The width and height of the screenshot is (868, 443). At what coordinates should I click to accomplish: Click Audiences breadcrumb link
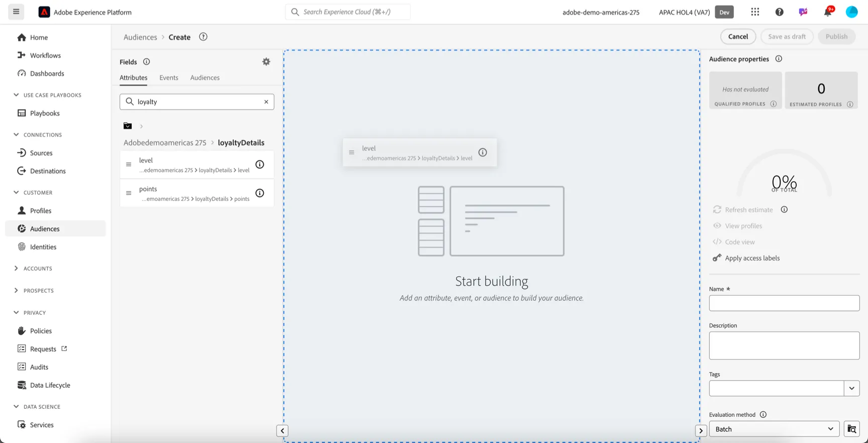(x=140, y=37)
